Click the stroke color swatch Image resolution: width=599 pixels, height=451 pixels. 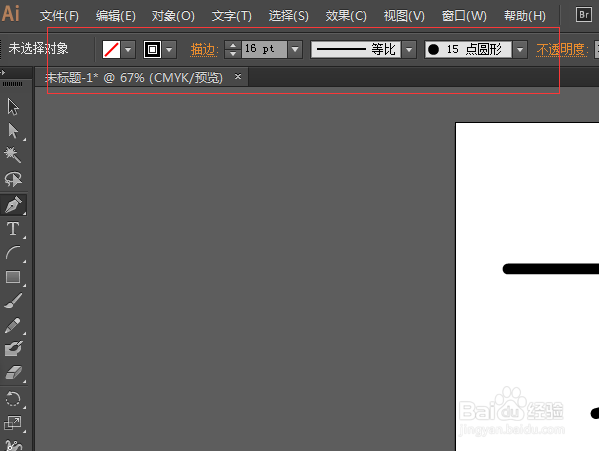point(152,50)
